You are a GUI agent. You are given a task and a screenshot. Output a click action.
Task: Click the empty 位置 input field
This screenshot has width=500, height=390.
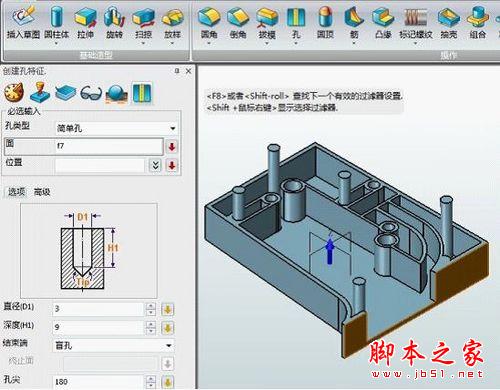[99, 165]
